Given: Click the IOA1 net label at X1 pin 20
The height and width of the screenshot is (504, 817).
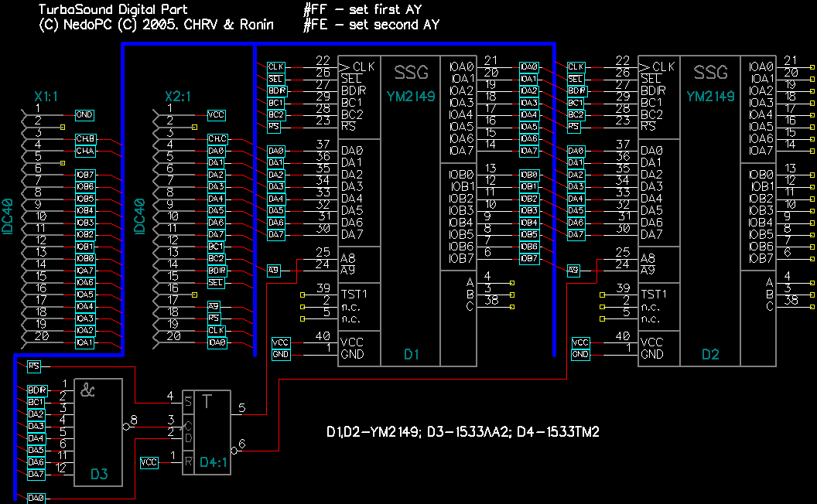Looking at the screenshot, I should (85, 342).
